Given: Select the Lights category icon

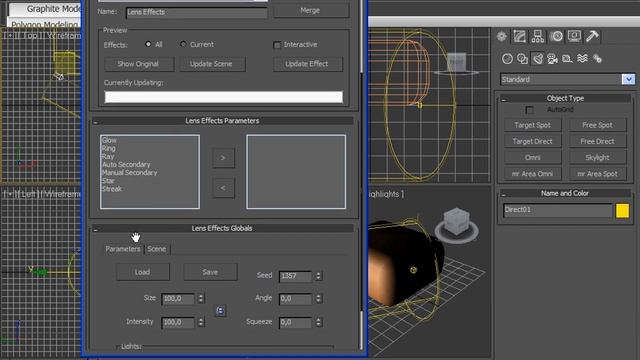Looking at the screenshot, I should tap(538, 59).
